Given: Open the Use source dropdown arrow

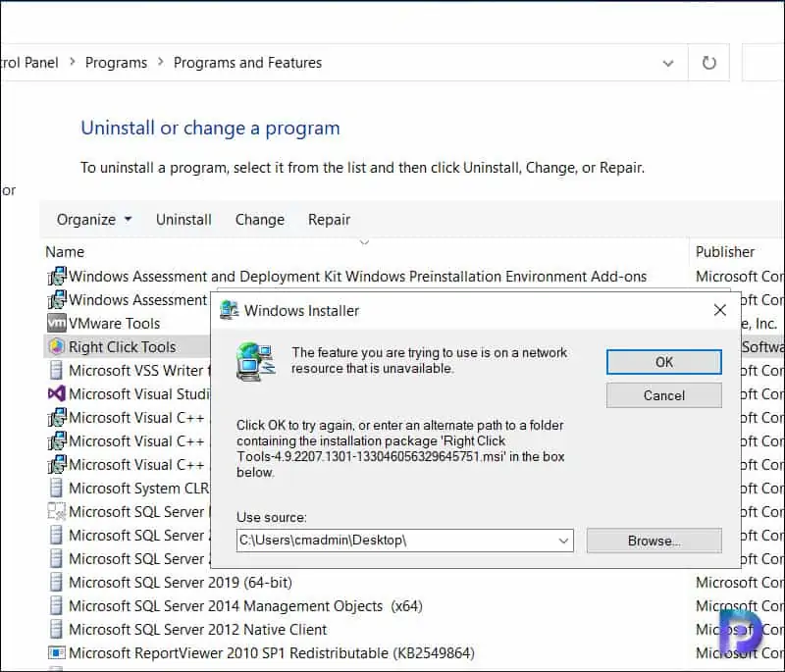Looking at the screenshot, I should 563,541.
